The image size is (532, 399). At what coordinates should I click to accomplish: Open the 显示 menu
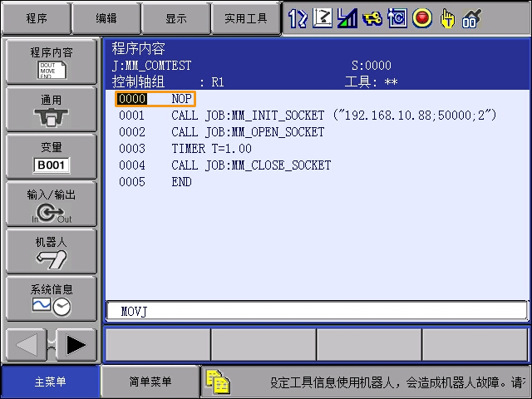(x=175, y=18)
